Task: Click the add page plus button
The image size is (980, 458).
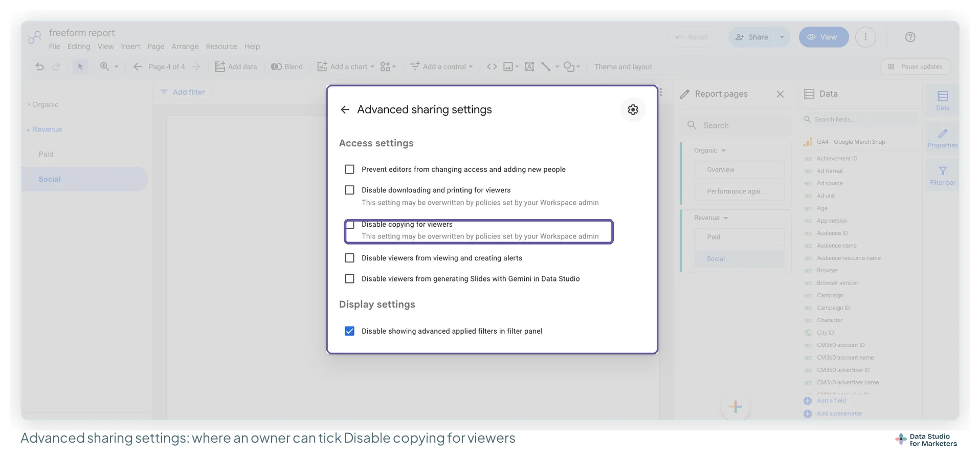Action: click(736, 406)
